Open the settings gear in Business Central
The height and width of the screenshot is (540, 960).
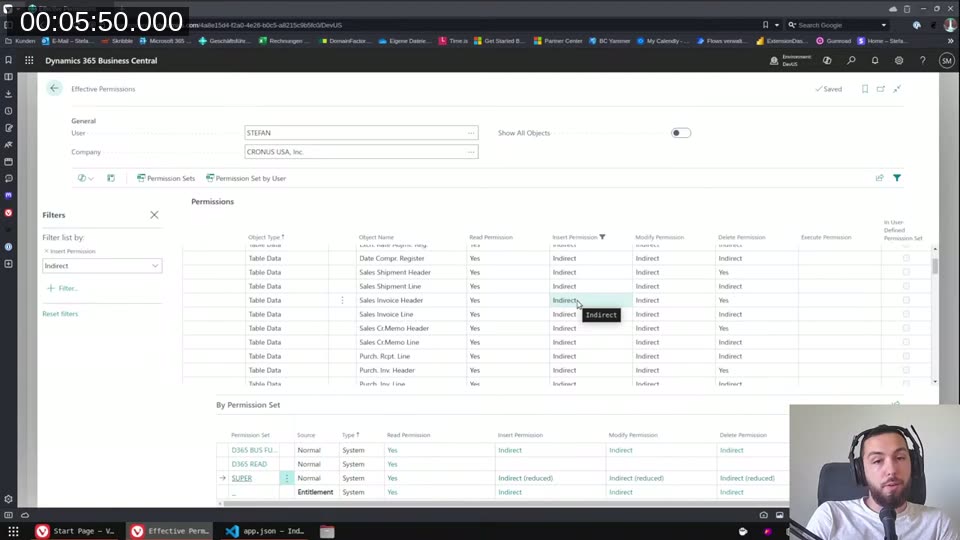pos(899,61)
